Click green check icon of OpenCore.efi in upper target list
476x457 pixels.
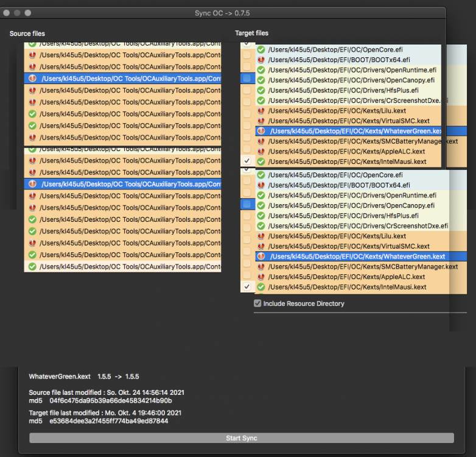[261, 49]
